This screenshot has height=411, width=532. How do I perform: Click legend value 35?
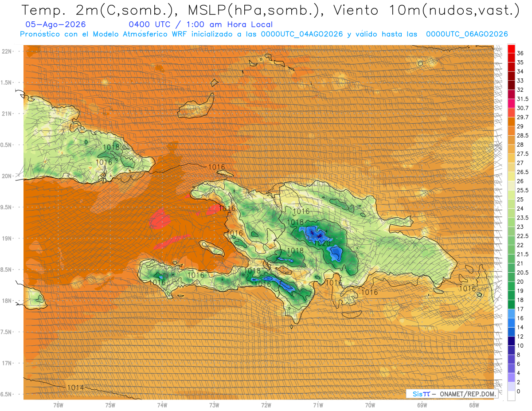[520, 63]
